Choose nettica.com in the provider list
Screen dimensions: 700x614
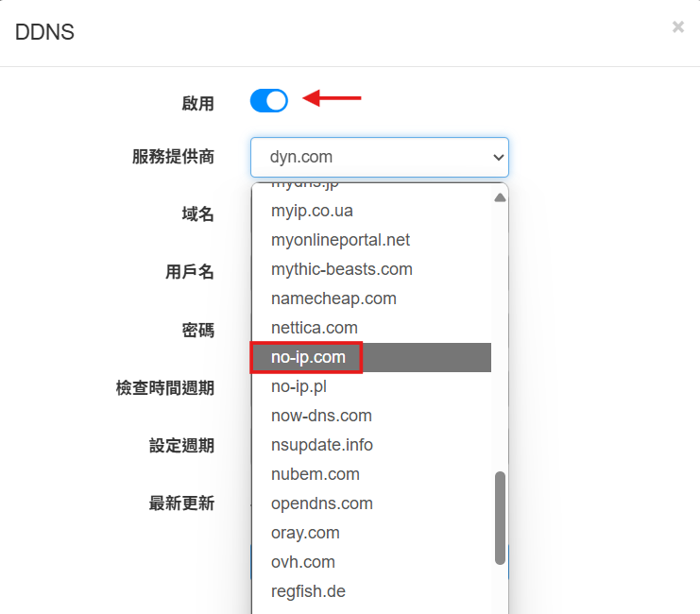click(372, 328)
